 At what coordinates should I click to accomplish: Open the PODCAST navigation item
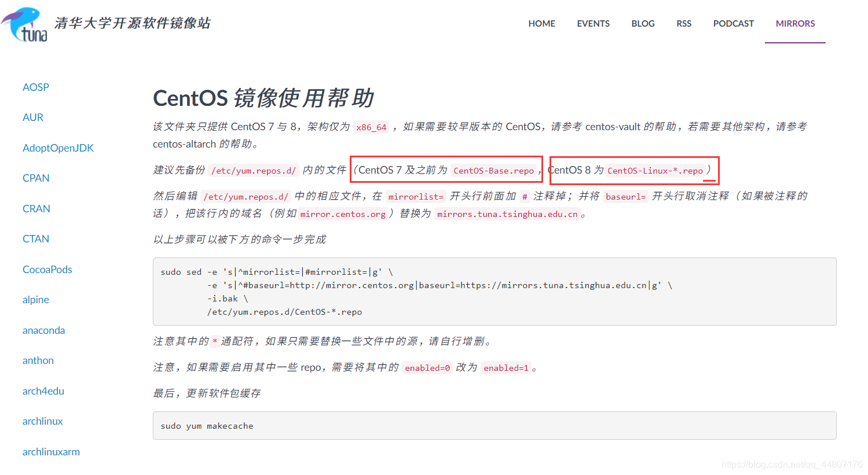click(x=734, y=24)
